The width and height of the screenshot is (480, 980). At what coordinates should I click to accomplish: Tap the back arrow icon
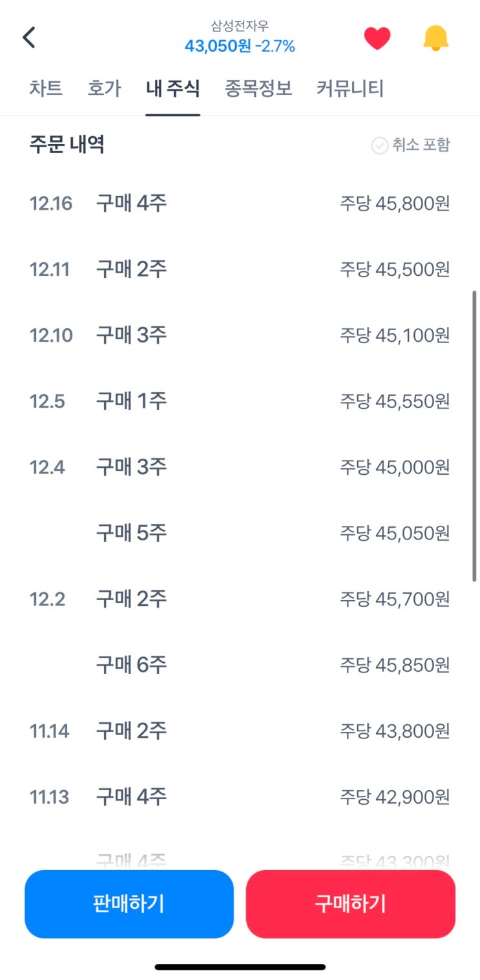point(29,38)
